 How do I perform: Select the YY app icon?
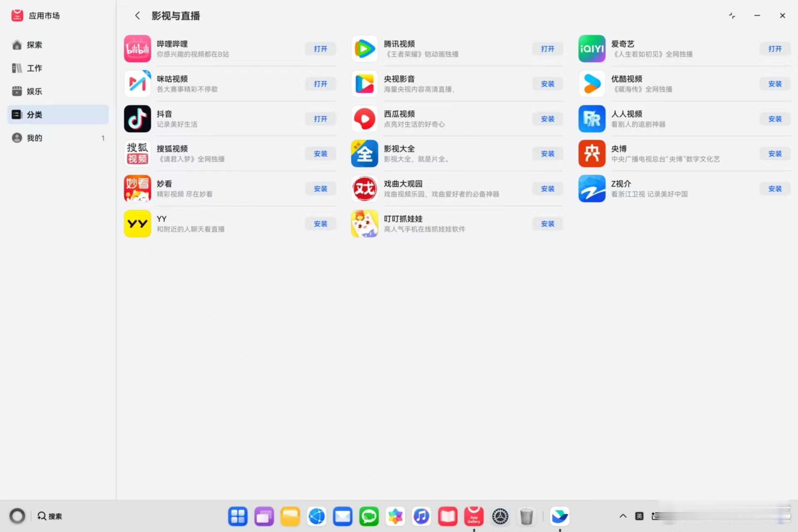click(137, 224)
